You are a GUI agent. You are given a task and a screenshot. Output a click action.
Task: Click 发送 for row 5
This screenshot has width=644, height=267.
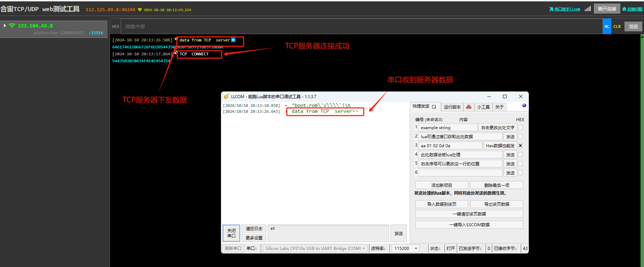pyautogui.click(x=510, y=164)
